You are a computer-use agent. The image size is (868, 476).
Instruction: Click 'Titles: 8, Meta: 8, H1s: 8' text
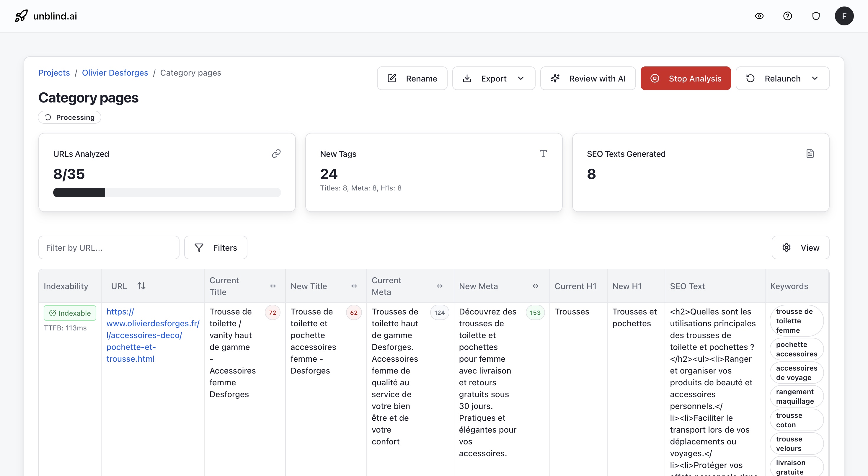coord(360,188)
